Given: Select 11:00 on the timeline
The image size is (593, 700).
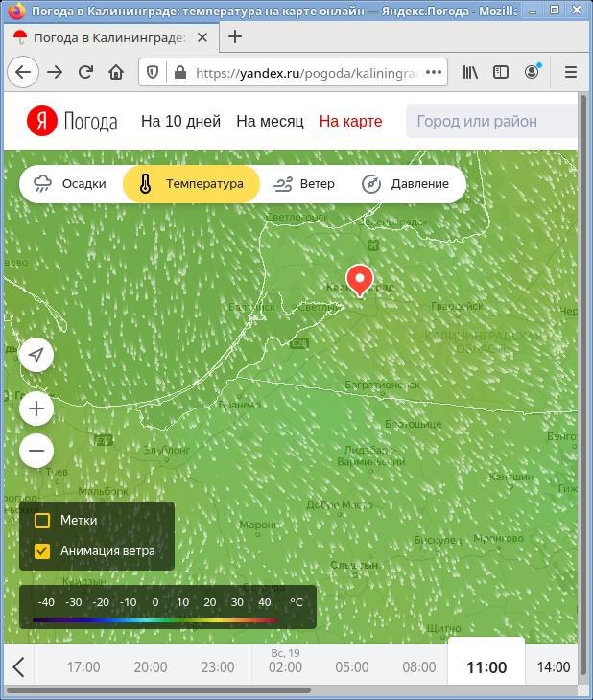Looking at the screenshot, I should tap(486, 665).
